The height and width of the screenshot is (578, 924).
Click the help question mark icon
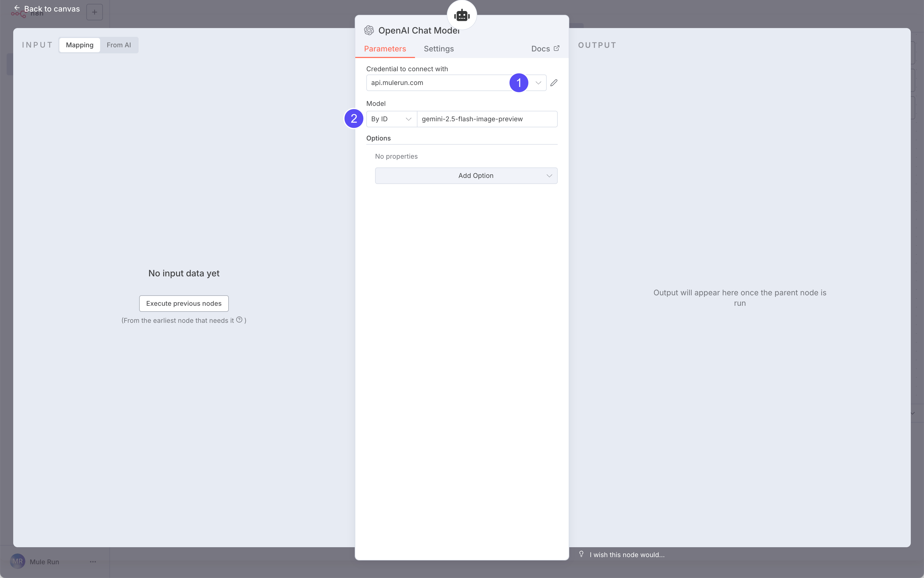239,320
